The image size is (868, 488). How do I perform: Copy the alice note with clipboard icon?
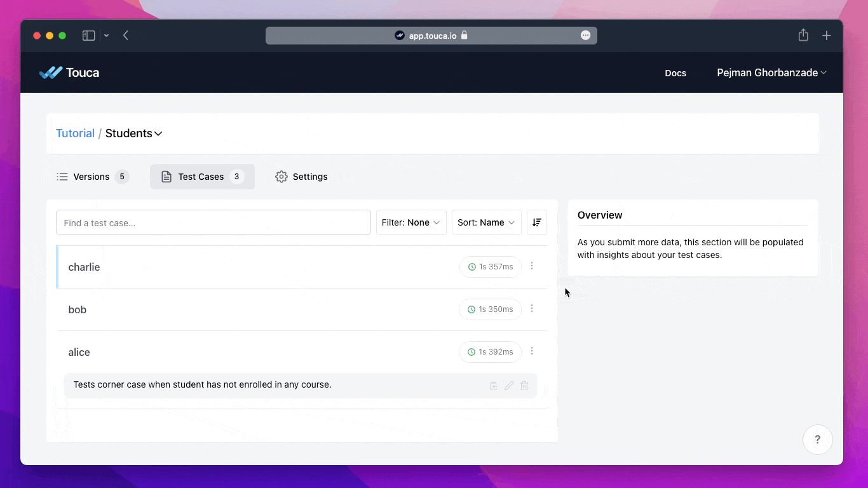click(494, 386)
